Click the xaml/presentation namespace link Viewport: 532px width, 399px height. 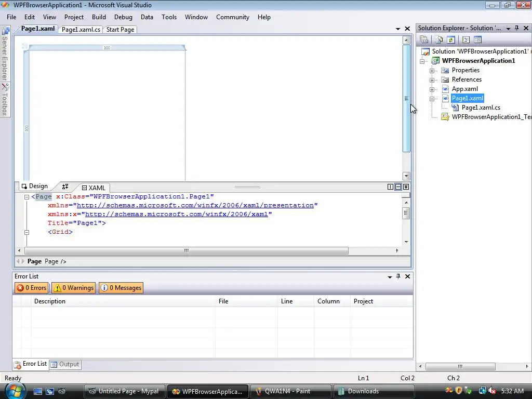click(x=195, y=205)
